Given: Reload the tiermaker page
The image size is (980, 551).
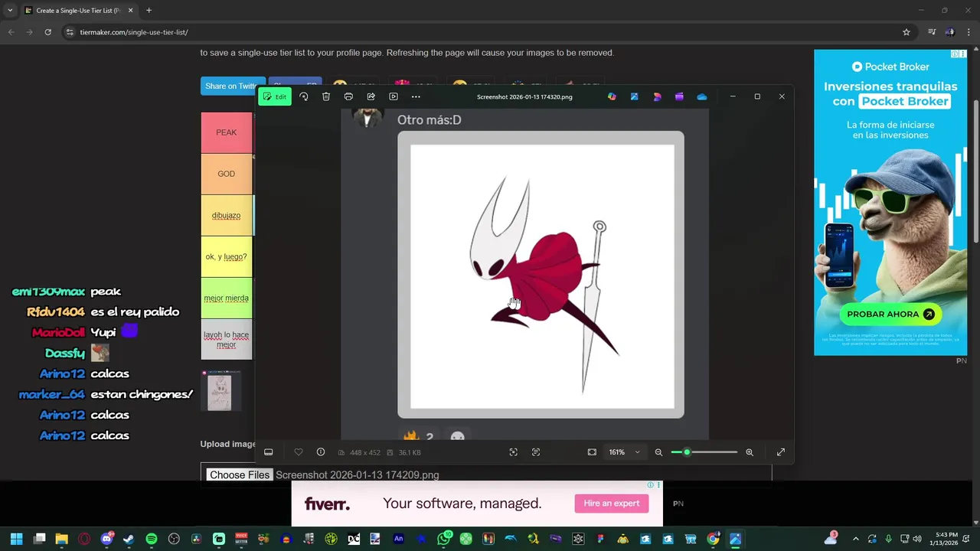Looking at the screenshot, I should pos(47,32).
